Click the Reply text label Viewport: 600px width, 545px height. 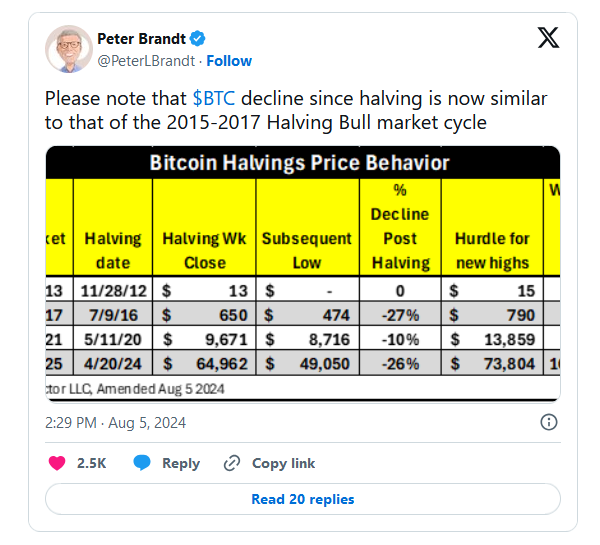pyautogui.click(x=181, y=463)
